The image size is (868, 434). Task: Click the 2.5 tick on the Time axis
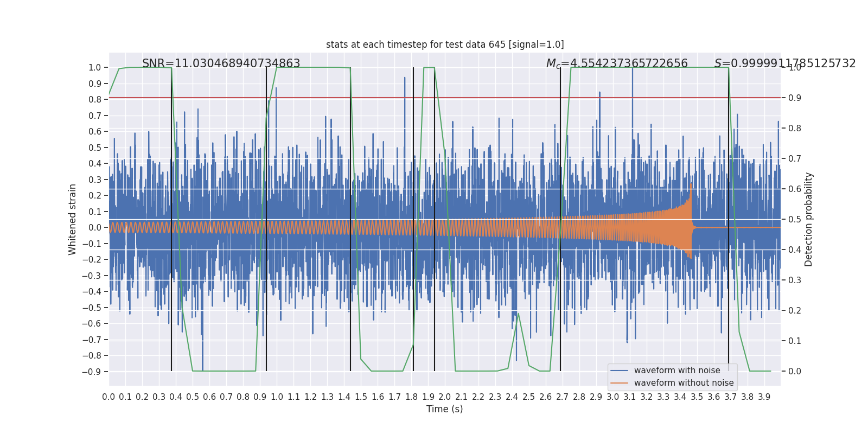point(529,397)
